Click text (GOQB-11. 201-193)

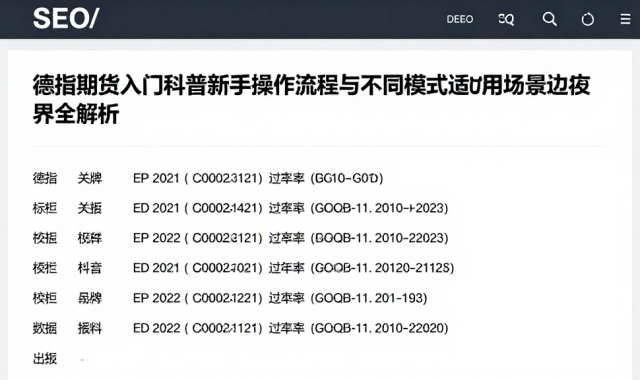pyautogui.click(x=369, y=298)
